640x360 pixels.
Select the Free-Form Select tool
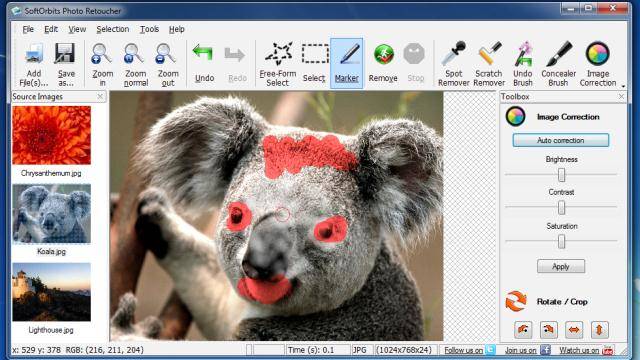278,64
